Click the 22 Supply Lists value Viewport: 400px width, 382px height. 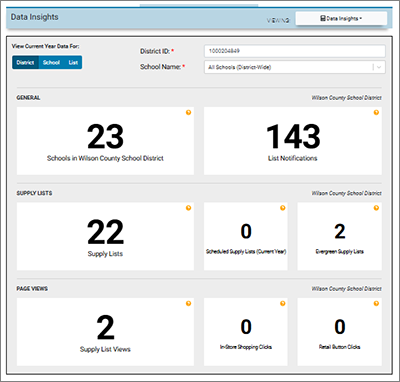pos(105,232)
